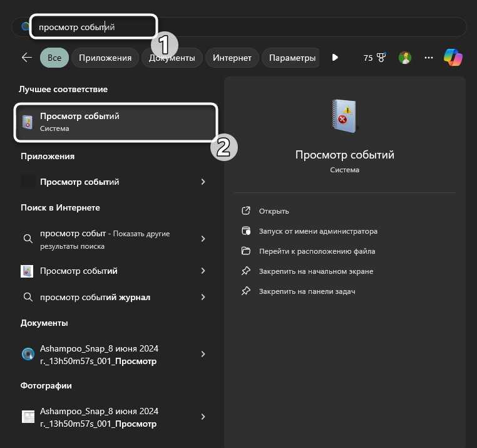Click the user profile avatar
Screen dimensions: 477x448
point(405,58)
